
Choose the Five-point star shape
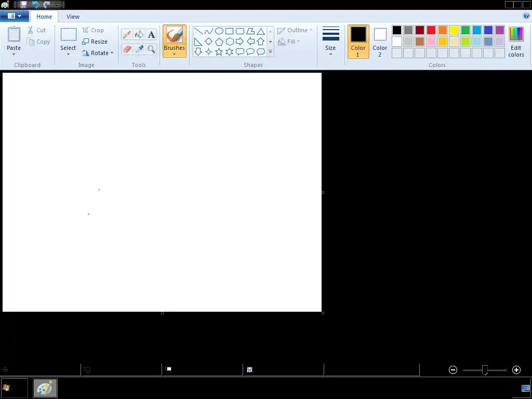pyautogui.click(x=219, y=52)
